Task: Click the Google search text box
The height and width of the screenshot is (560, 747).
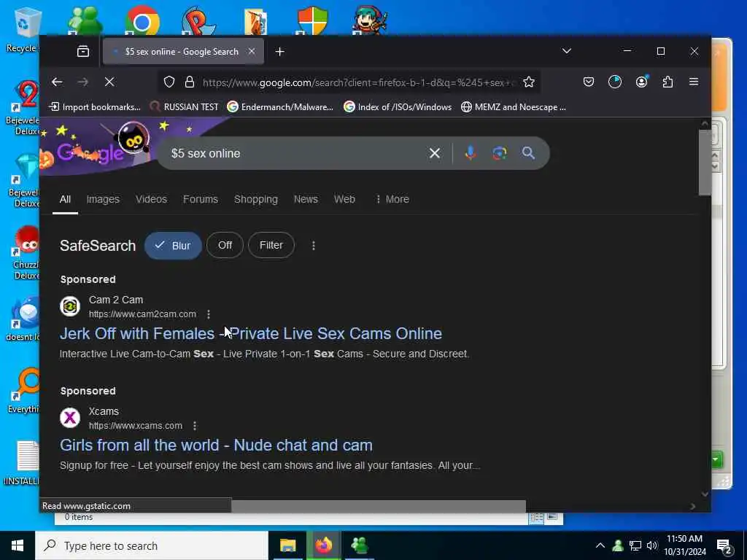Action: tap(295, 153)
